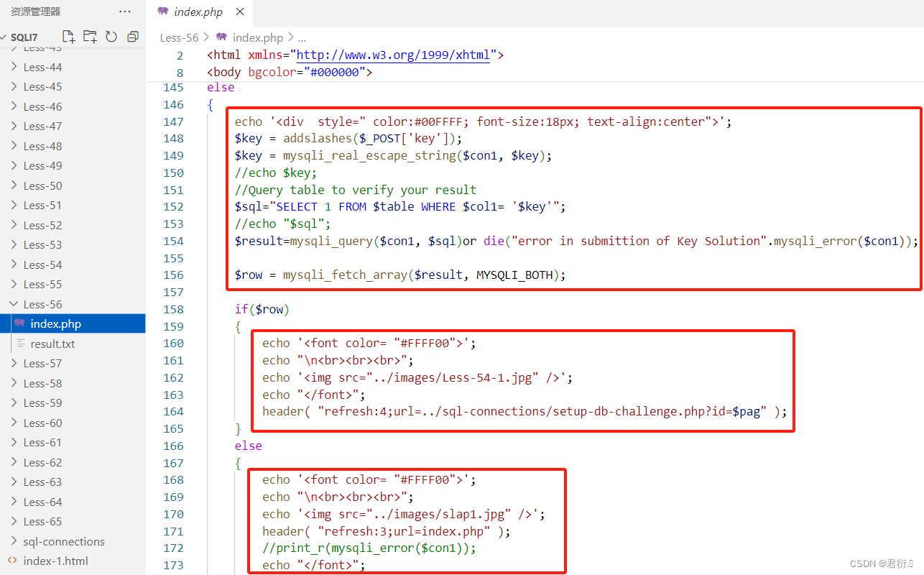Open the Less-61 folder
Screen dimensions: 924x575
click(x=73, y=442)
